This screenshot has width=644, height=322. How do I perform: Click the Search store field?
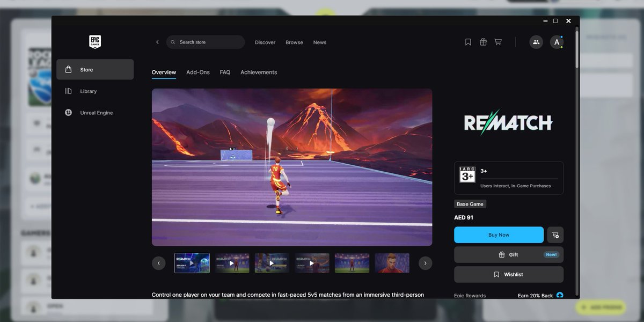coord(206,42)
